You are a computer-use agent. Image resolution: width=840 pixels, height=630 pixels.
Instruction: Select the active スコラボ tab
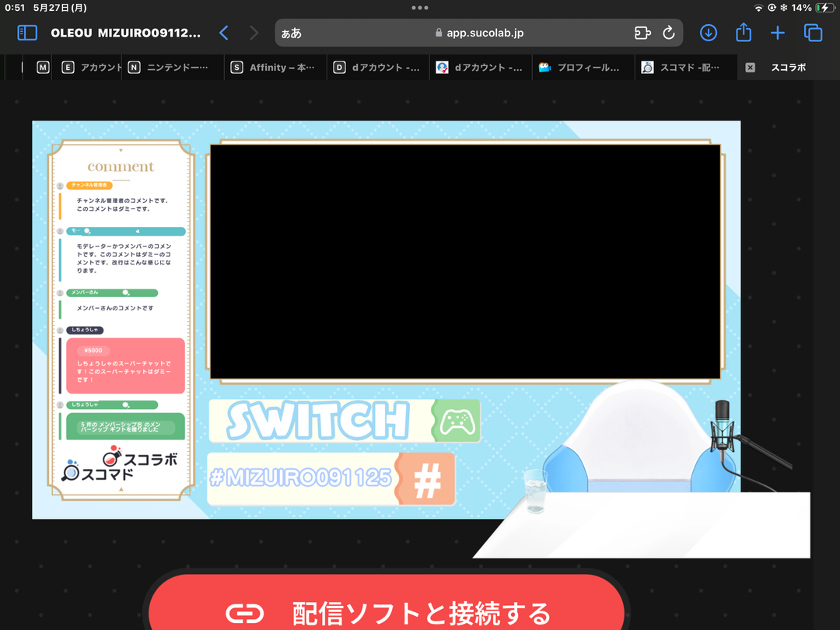pos(788,68)
